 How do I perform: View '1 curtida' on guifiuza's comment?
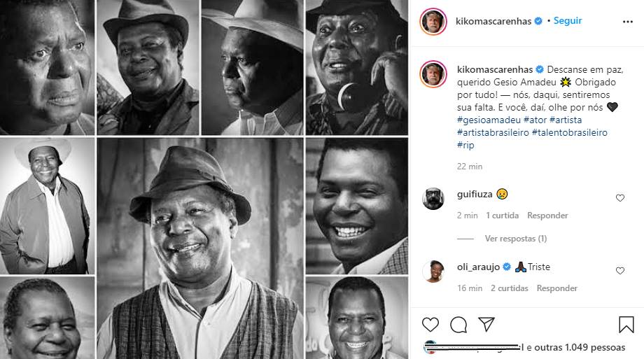tap(502, 216)
